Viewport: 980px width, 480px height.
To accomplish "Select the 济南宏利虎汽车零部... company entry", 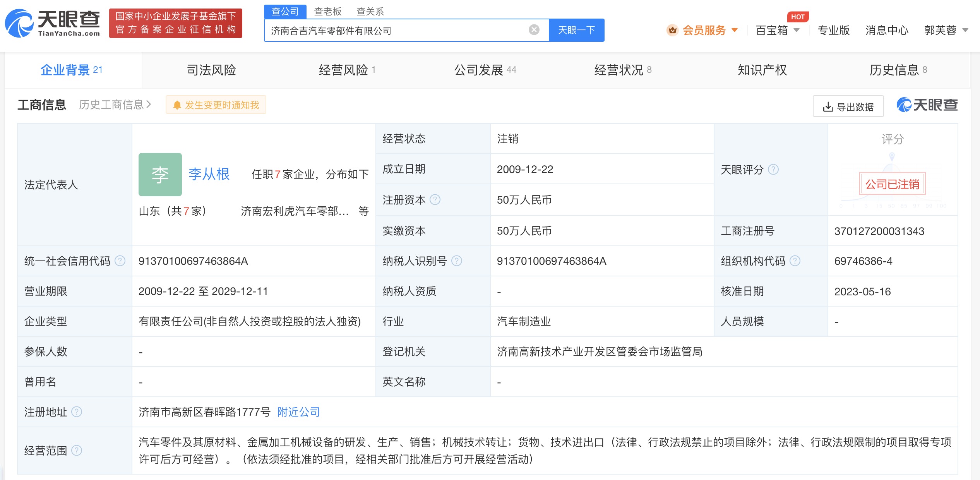I will tap(295, 211).
